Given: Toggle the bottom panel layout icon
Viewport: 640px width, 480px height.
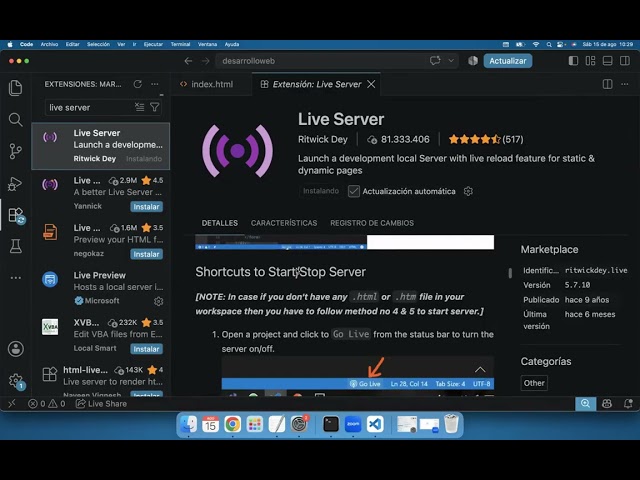Looking at the screenshot, I should 607,61.
